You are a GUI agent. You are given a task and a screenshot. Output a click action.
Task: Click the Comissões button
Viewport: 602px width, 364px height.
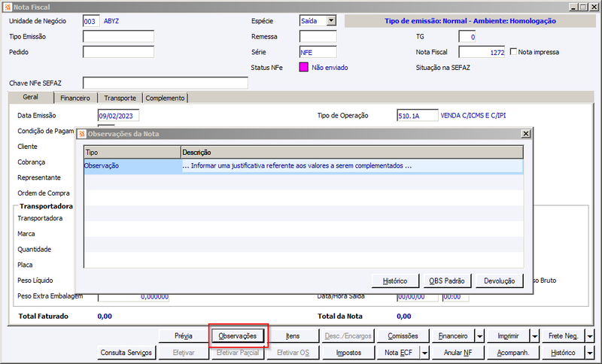[403, 336]
